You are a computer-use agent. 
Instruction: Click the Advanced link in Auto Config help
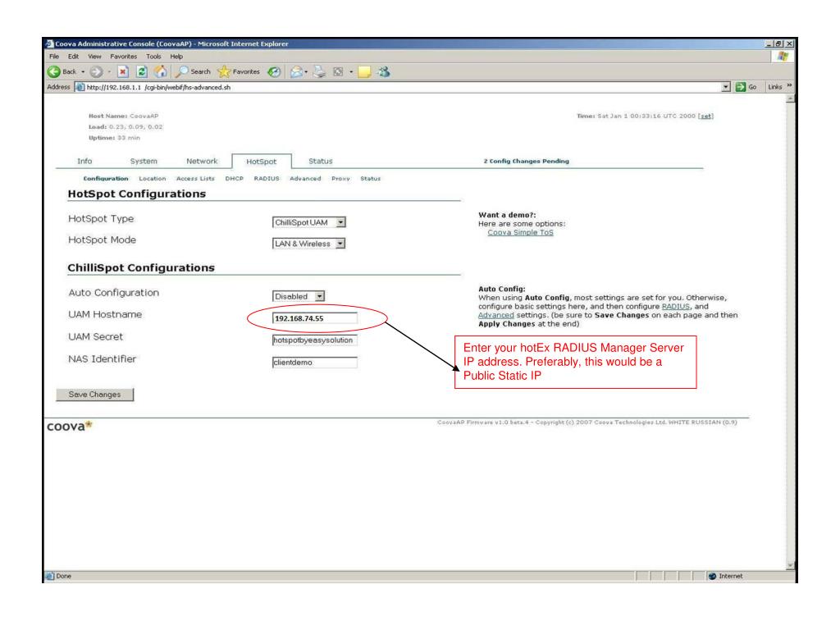496,315
